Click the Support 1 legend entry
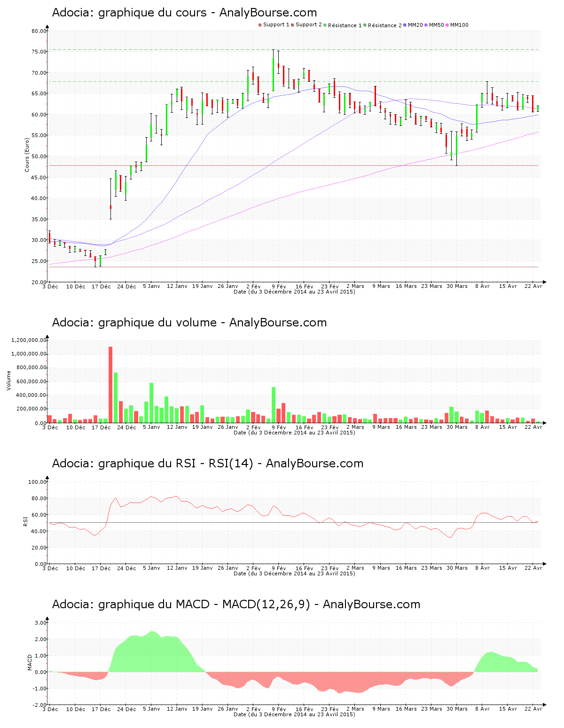The image size is (564, 728). [274, 25]
